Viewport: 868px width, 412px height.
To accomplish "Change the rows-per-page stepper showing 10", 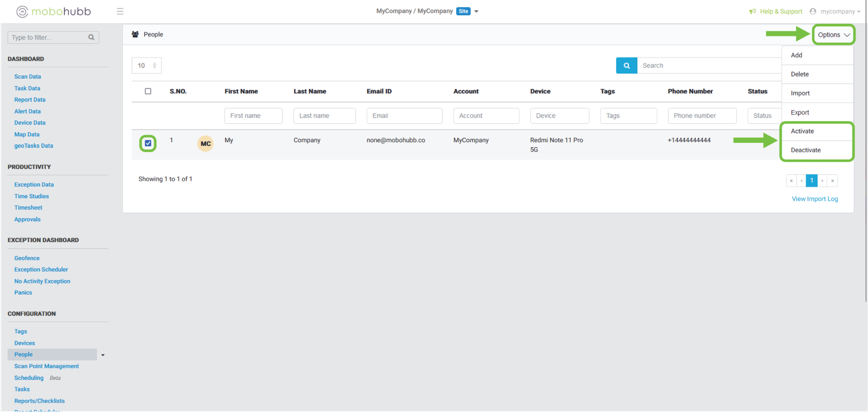I will (154, 66).
